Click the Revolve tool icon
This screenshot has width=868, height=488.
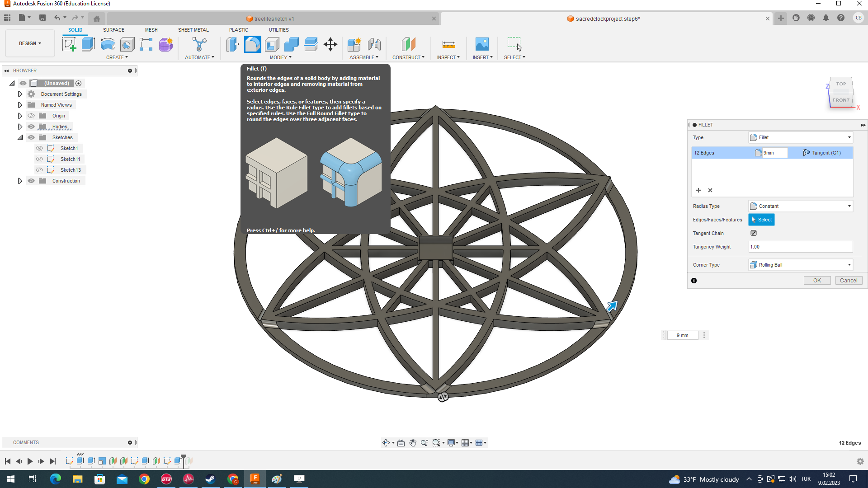(108, 44)
